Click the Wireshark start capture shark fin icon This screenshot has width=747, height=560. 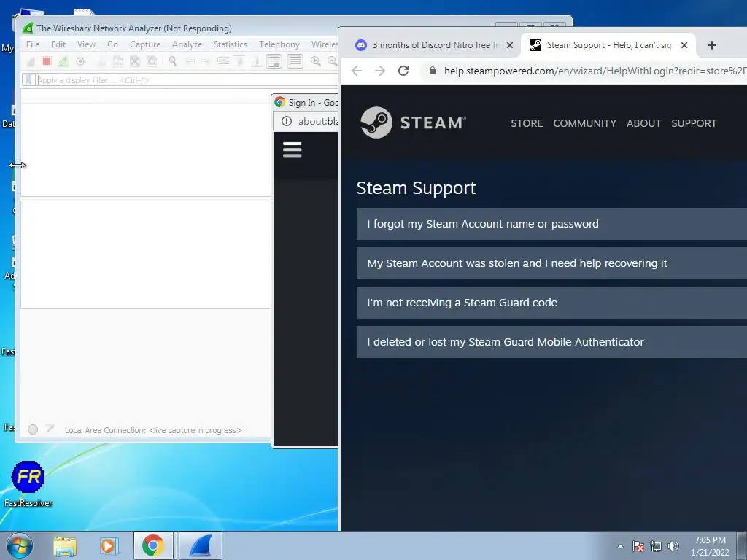tap(31, 61)
